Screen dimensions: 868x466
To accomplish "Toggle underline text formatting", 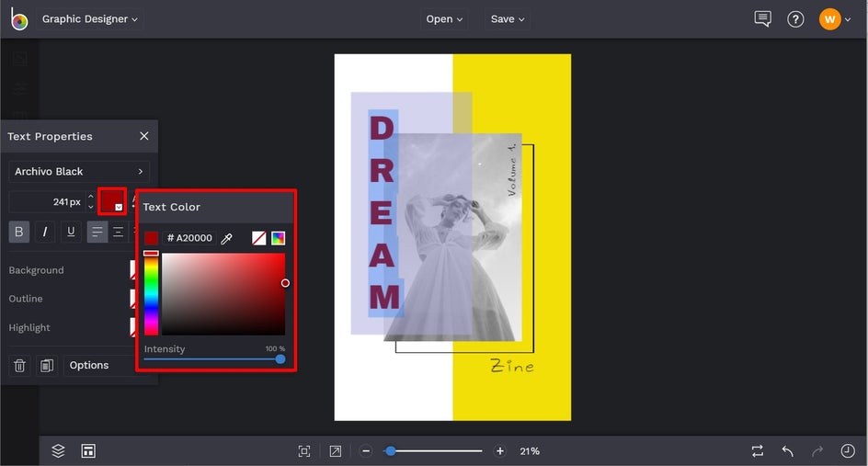I will click(71, 232).
